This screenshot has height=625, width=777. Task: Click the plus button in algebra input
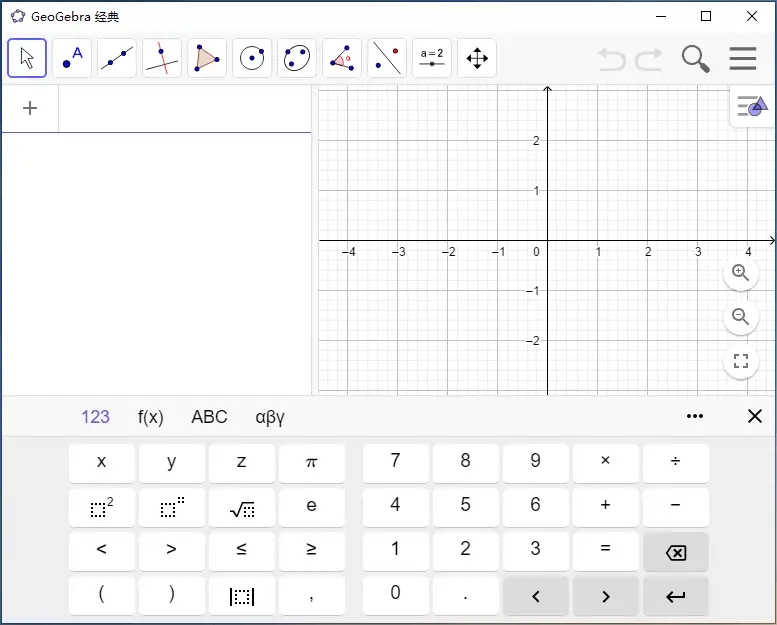30,108
